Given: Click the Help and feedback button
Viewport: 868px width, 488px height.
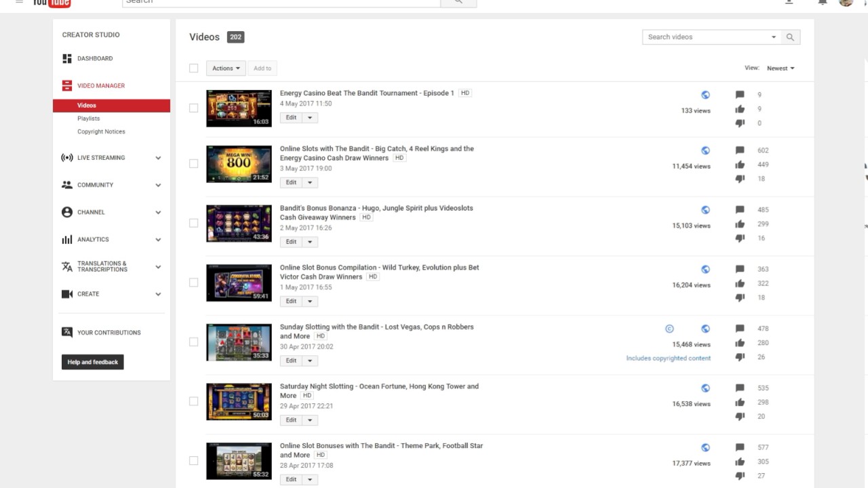Looking at the screenshot, I should 93,362.
